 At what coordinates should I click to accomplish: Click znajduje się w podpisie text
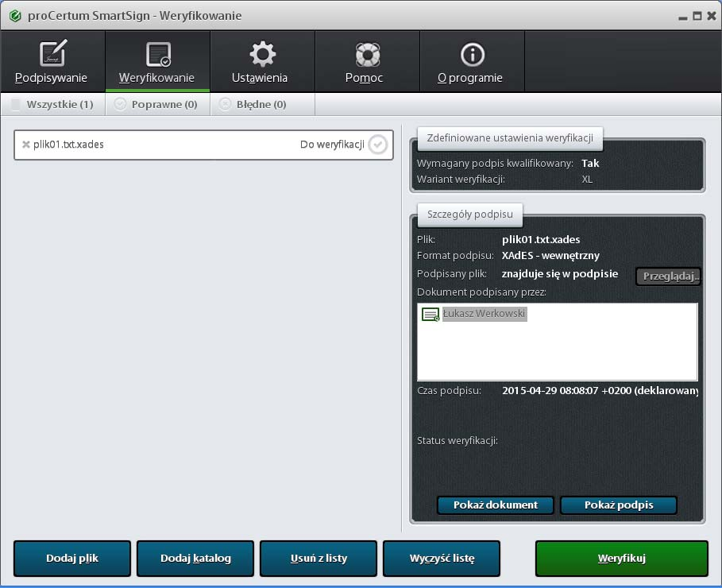(x=560, y=273)
